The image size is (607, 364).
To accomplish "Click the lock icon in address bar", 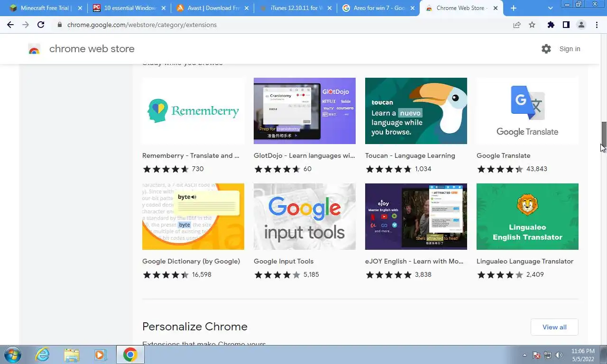I will (x=60, y=25).
